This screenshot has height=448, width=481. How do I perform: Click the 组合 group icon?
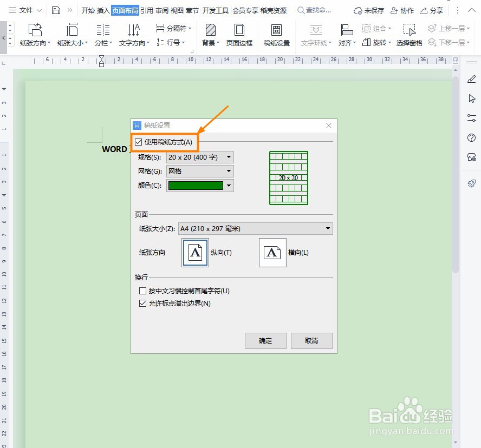click(366, 28)
